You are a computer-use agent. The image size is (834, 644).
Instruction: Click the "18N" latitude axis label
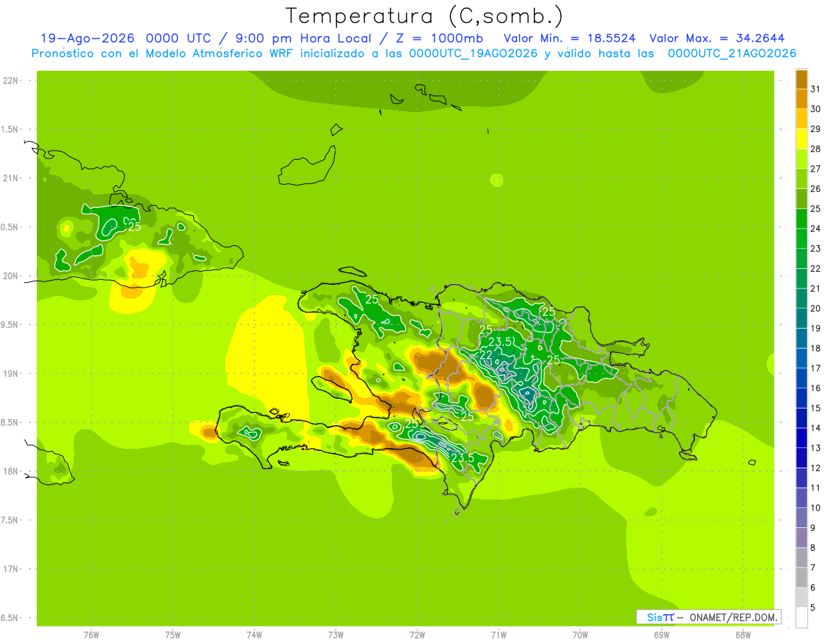point(11,471)
